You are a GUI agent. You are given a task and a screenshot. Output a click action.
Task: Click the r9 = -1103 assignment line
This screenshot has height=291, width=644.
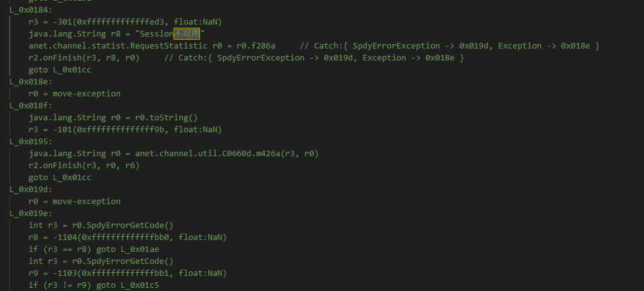click(x=127, y=273)
